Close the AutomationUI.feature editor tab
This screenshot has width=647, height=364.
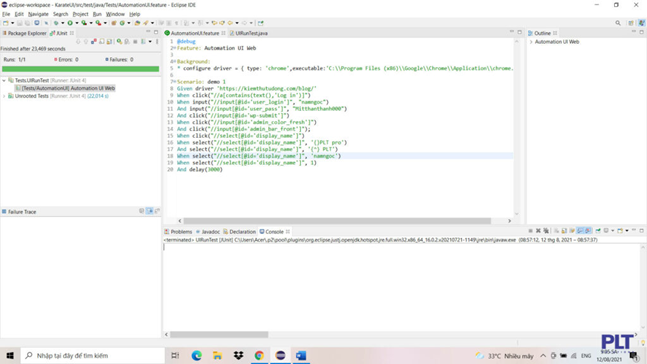[x=223, y=33]
